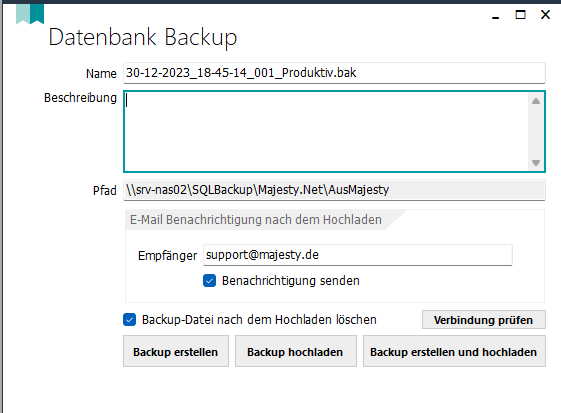
Task: Close the Datenbank Backup window
Action: pyautogui.click(x=545, y=15)
